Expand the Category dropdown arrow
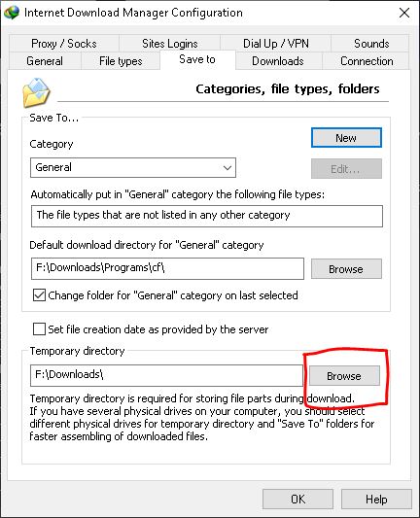Image resolution: width=420 pixels, height=518 pixels. (x=227, y=168)
